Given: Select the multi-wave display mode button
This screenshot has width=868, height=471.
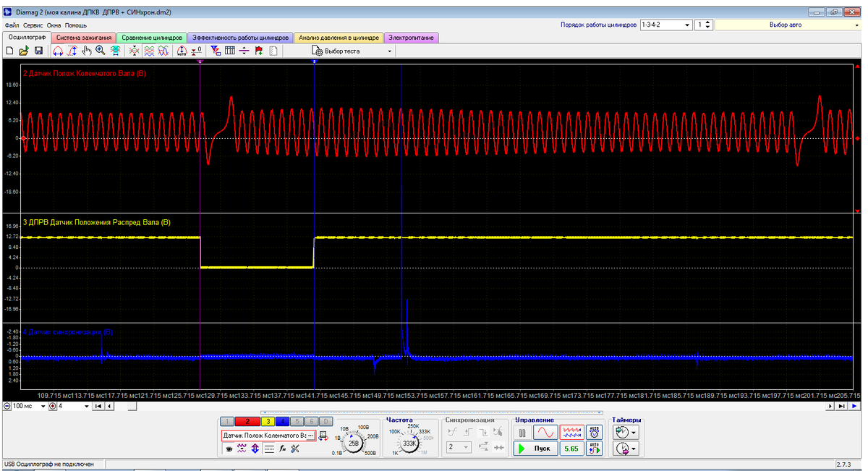Looking at the screenshot, I should click(572, 432).
